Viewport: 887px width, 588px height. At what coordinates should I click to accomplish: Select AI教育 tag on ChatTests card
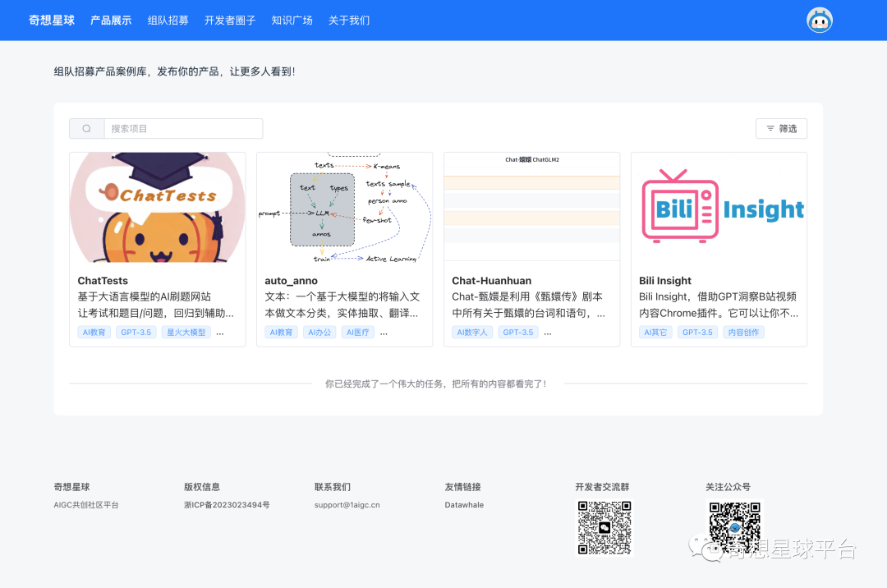point(94,333)
